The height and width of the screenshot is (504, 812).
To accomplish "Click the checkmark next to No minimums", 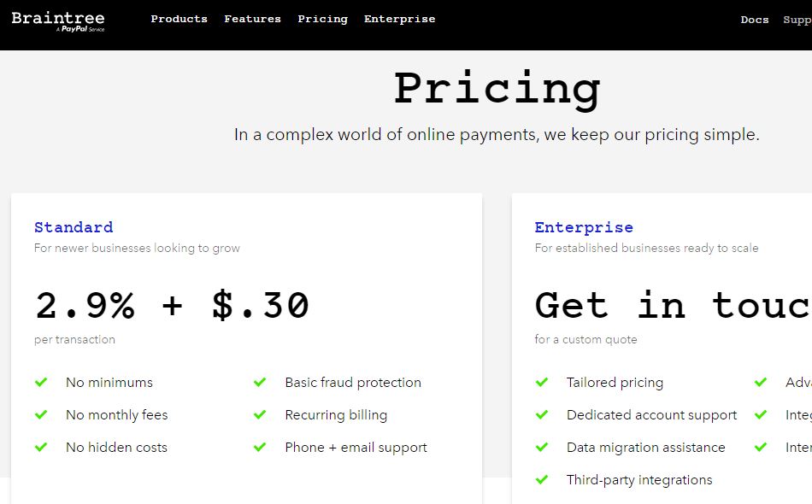I will [x=41, y=383].
